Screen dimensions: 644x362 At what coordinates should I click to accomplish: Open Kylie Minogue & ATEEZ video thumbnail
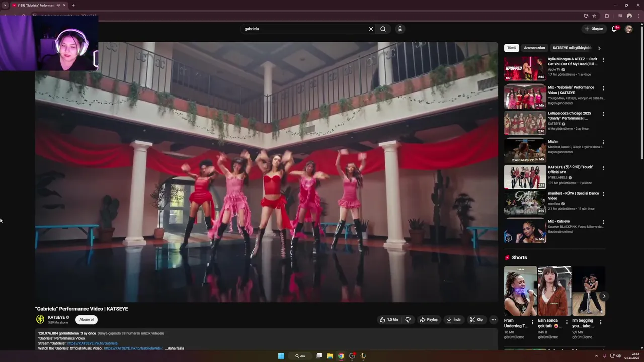[525, 68]
